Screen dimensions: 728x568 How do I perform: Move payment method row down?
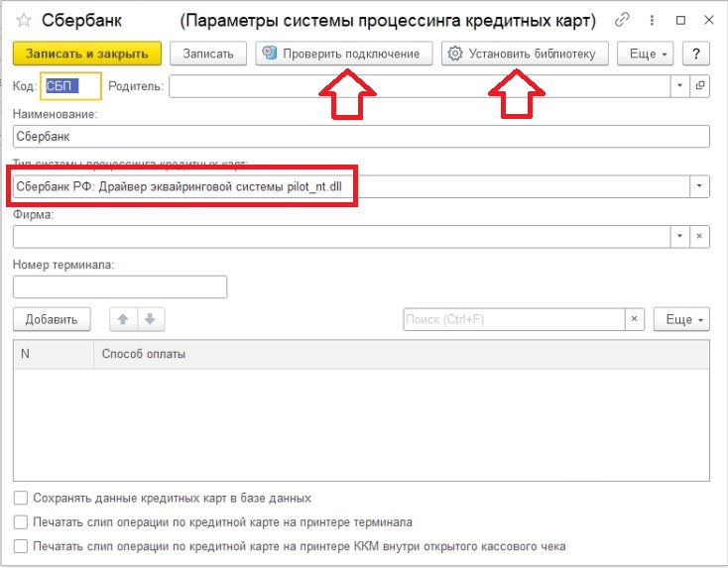150,319
